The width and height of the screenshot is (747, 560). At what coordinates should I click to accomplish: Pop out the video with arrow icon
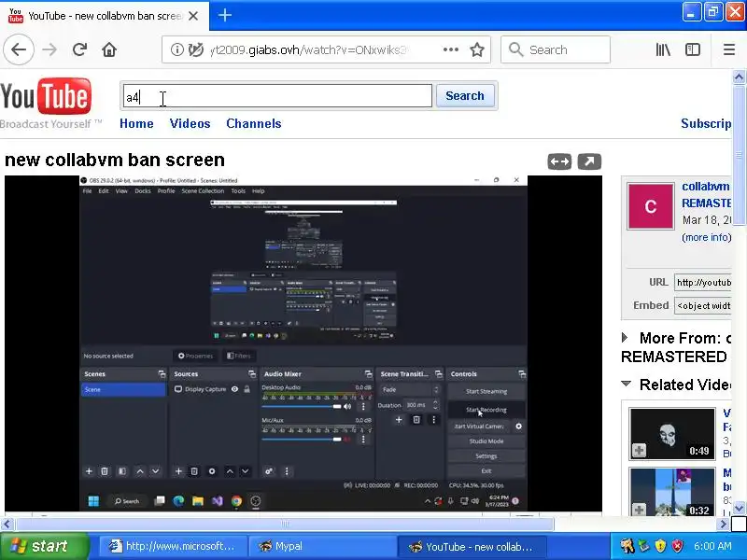coord(589,161)
